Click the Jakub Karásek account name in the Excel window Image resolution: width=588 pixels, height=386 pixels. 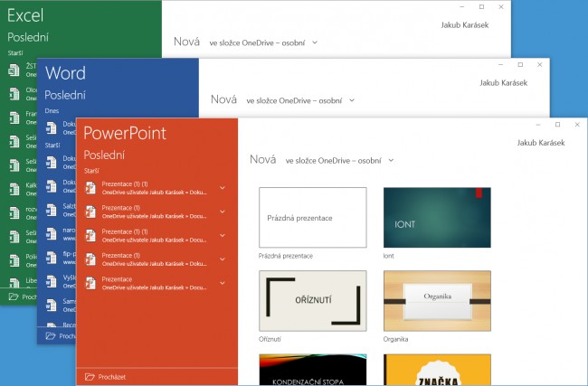(x=465, y=25)
